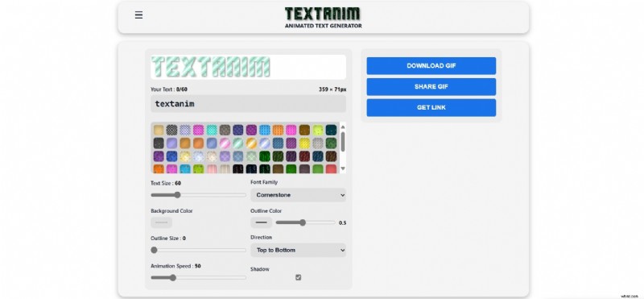Toggle the Shadow checkbox

298,277
